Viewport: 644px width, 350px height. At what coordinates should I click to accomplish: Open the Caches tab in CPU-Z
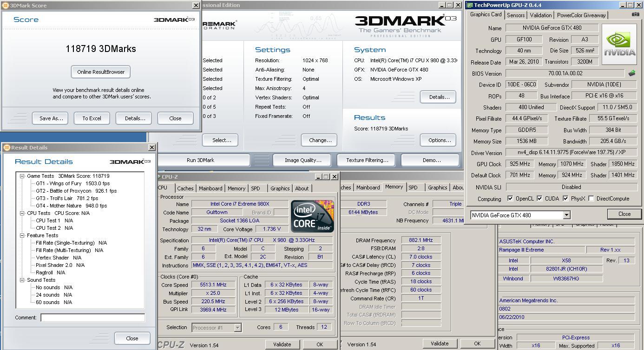pos(185,188)
